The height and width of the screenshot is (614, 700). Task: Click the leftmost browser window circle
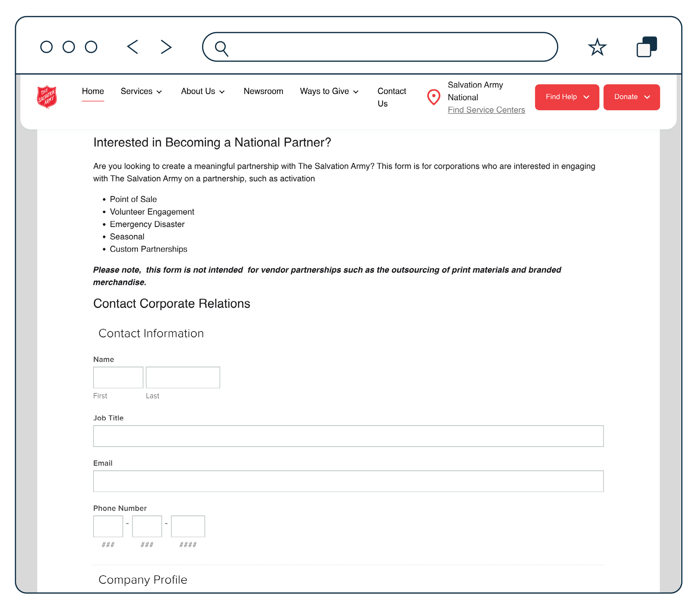click(47, 47)
